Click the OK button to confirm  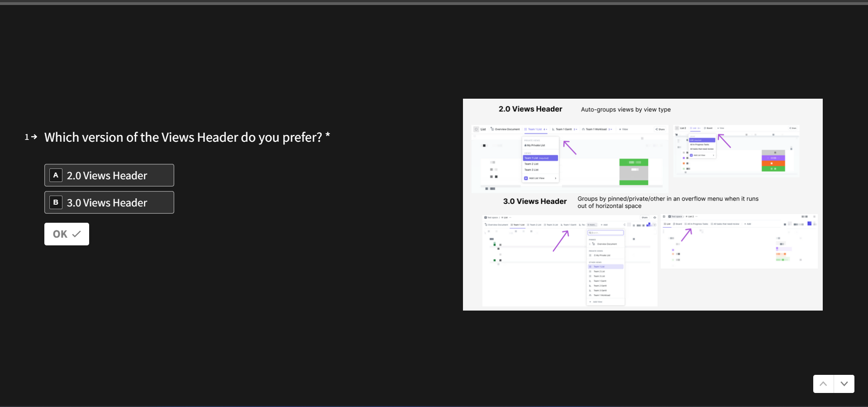pyautogui.click(x=67, y=234)
